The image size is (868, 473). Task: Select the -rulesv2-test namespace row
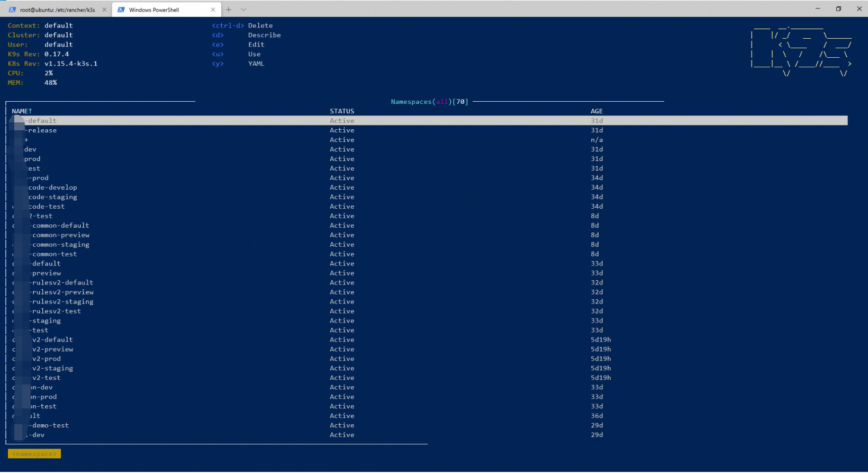click(x=429, y=311)
